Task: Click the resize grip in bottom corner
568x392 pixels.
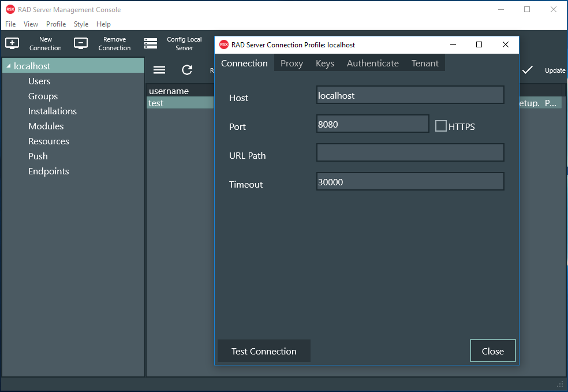Action: click(x=560, y=384)
